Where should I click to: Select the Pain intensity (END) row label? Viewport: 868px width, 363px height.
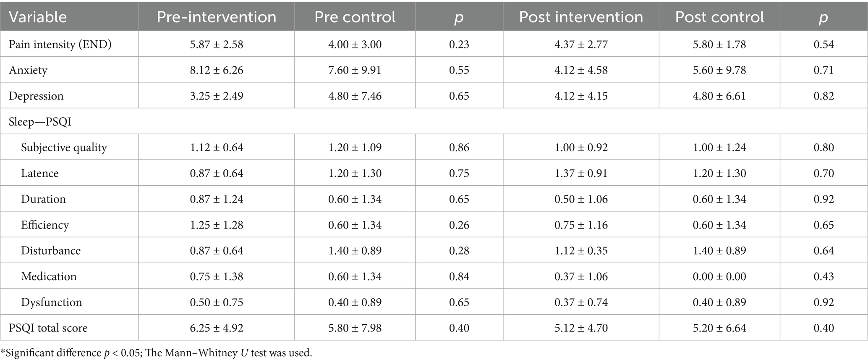click(60, 44)
